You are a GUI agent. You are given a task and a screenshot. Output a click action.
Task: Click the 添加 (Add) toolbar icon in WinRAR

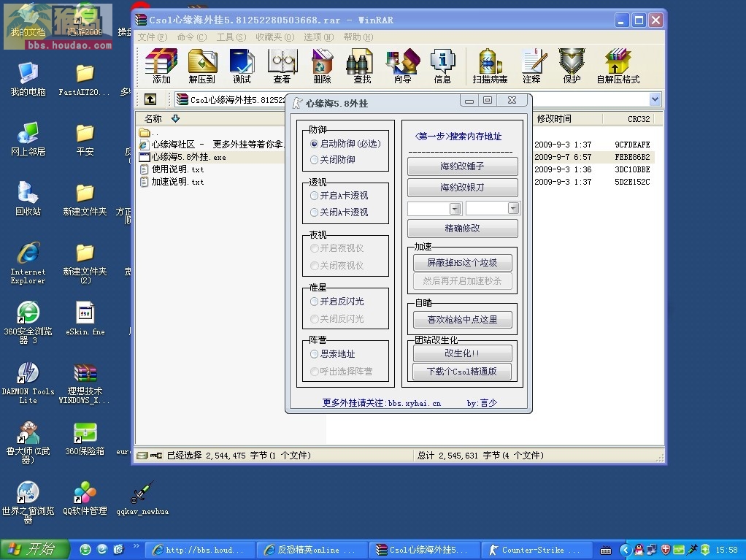[161, 66]
